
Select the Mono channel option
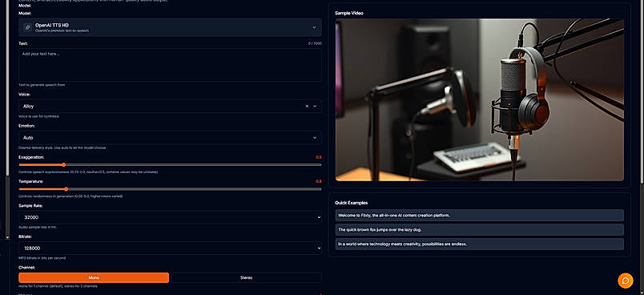94,277
